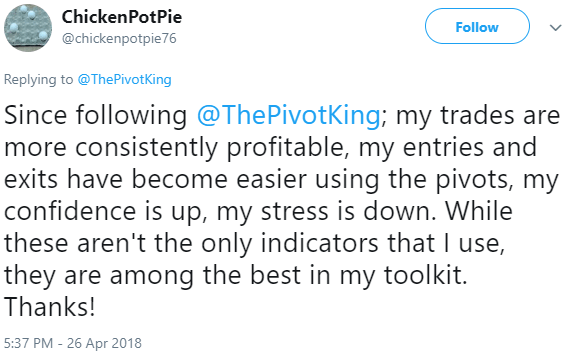
Task: Expand the down-arrow next to Follow
Action: pyautogui.click(x=555, y=27)
